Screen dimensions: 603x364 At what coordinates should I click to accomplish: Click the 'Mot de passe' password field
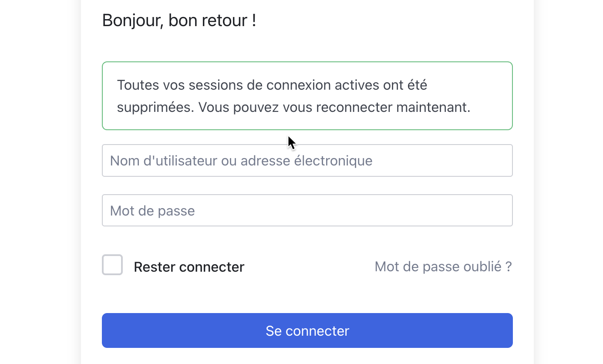307,210
